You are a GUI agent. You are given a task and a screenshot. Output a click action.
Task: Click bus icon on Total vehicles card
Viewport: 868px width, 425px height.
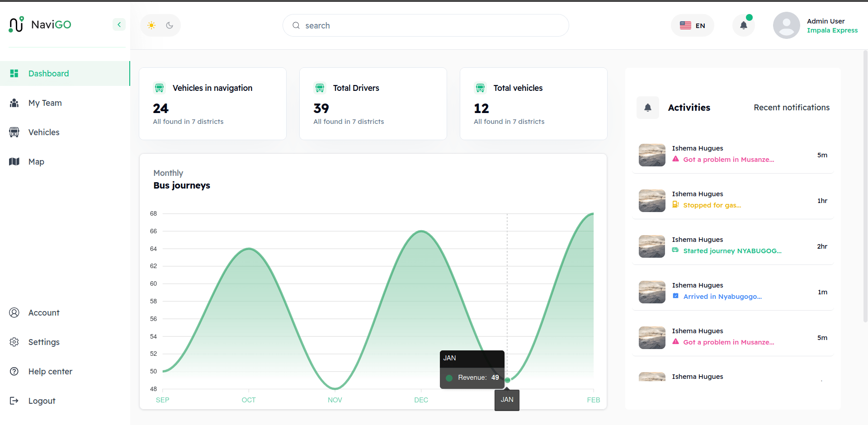480,88
